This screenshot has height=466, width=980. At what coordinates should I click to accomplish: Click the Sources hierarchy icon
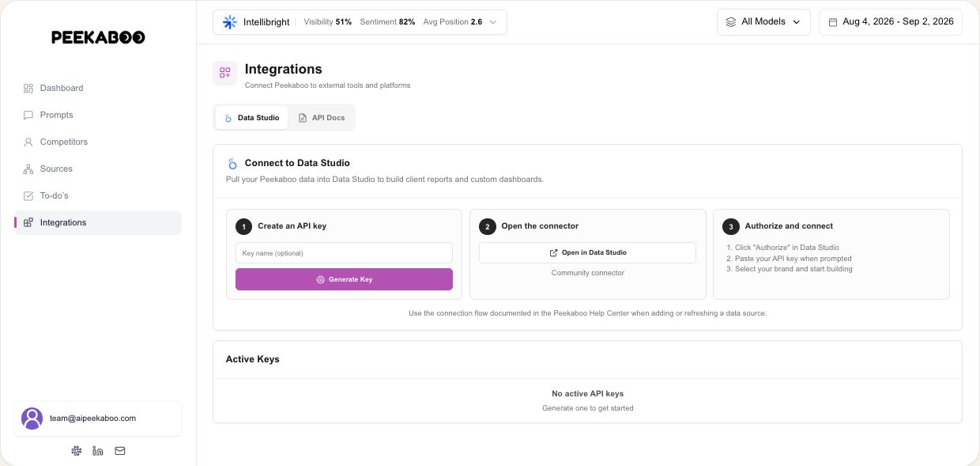tap(28, 169)
